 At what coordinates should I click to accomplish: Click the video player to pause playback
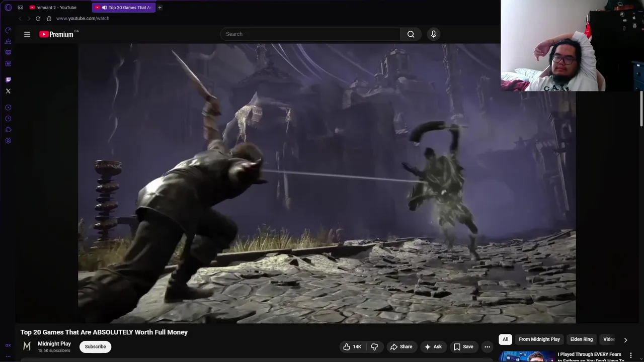coord(327,183)
